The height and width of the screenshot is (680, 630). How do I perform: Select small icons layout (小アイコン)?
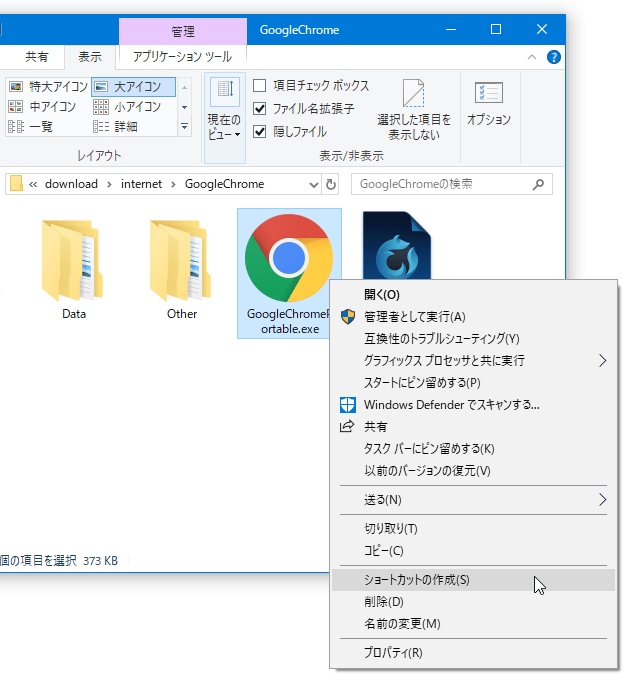click(x=127, y=107)
